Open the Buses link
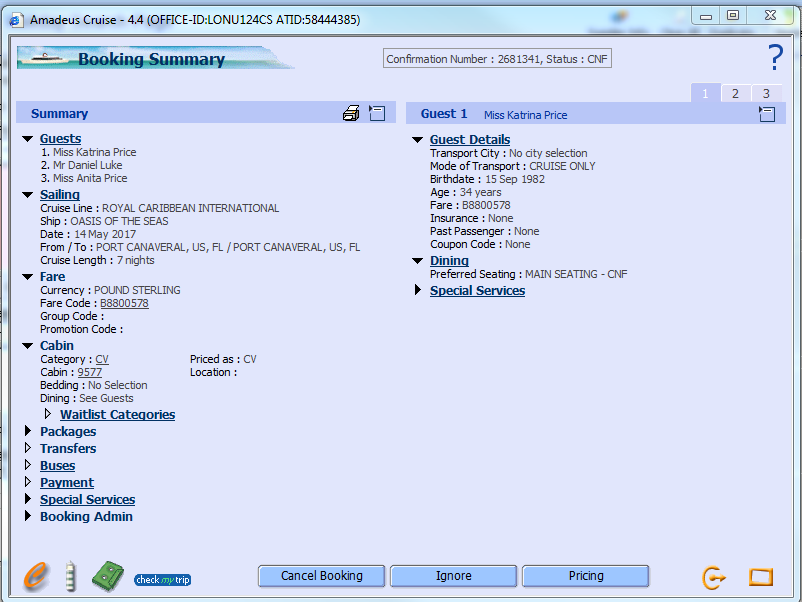The height and width of the screenshot is (602, 802). click(x=58, y=466)
